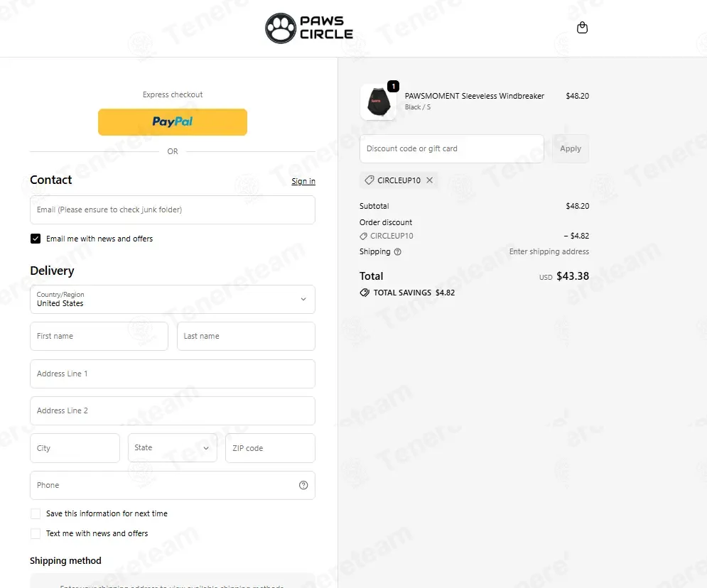Pay with PayPal express checkout
The image size is (707, 588).
pyautogui.click(x=173, y=122)
